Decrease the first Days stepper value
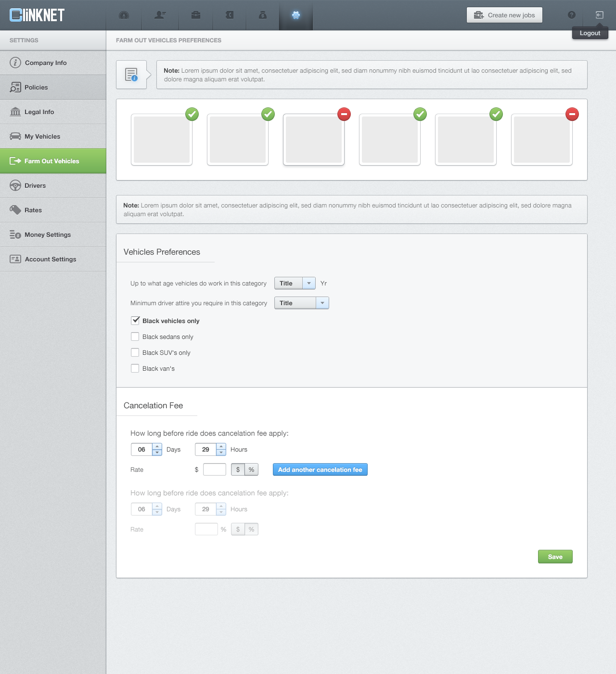 click(157, 453)
